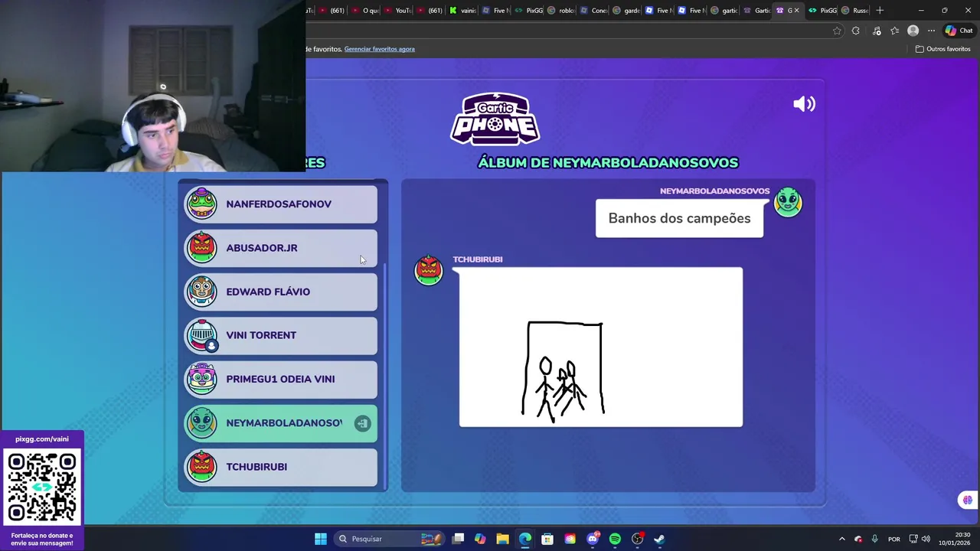
Task: Click the exit icon on NEYMARBOLADANOSOVOS row
Action: [x=362, y=423]
